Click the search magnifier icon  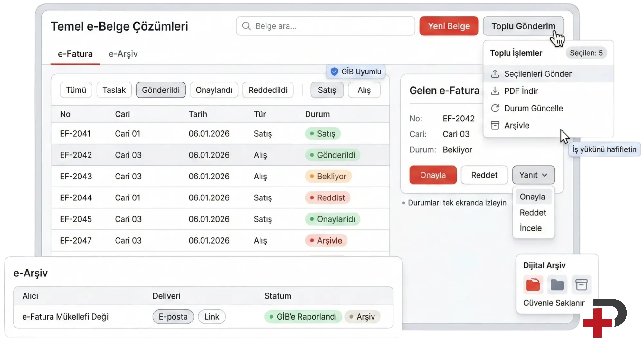246,26
